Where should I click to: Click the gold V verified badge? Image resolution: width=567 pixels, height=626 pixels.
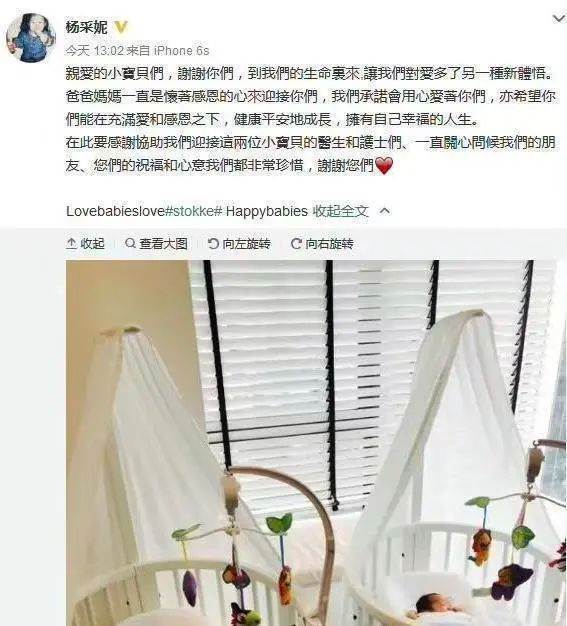point(121,27)
